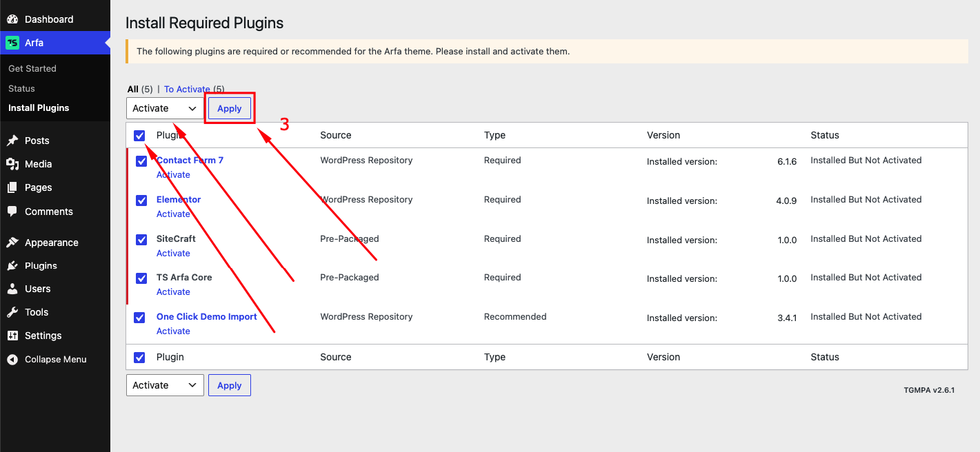980x452 pixels.
Task: Uncheck the TS Arfa Core checkbox
Action: click(141, 278)
